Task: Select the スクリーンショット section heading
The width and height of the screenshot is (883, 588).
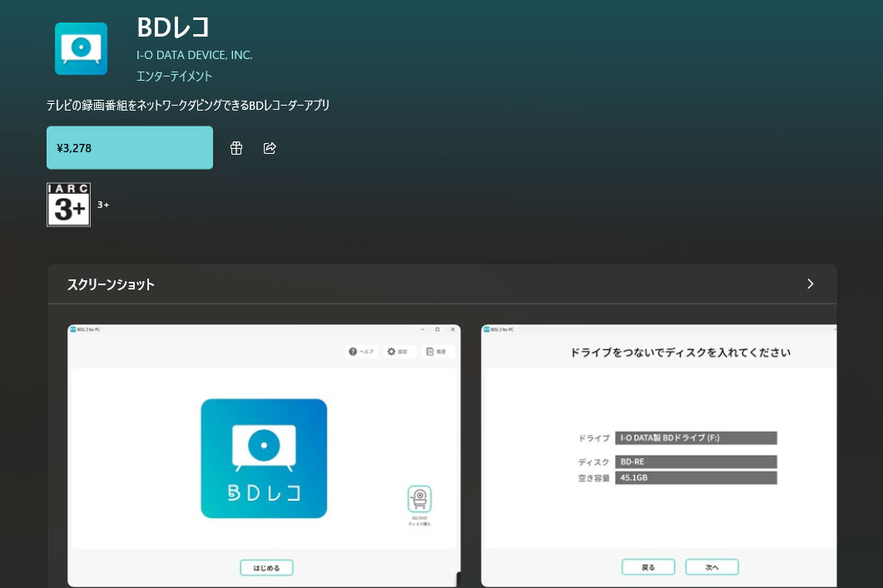Action: [111, 284]
